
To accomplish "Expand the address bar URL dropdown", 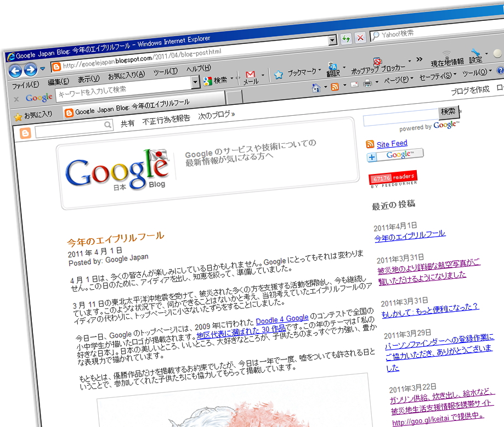I will coord(332,41).
